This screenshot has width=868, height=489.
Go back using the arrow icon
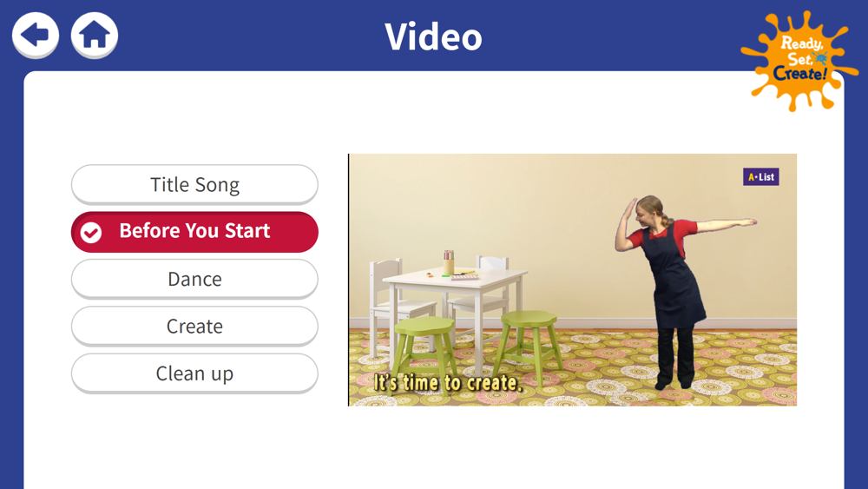36,35
